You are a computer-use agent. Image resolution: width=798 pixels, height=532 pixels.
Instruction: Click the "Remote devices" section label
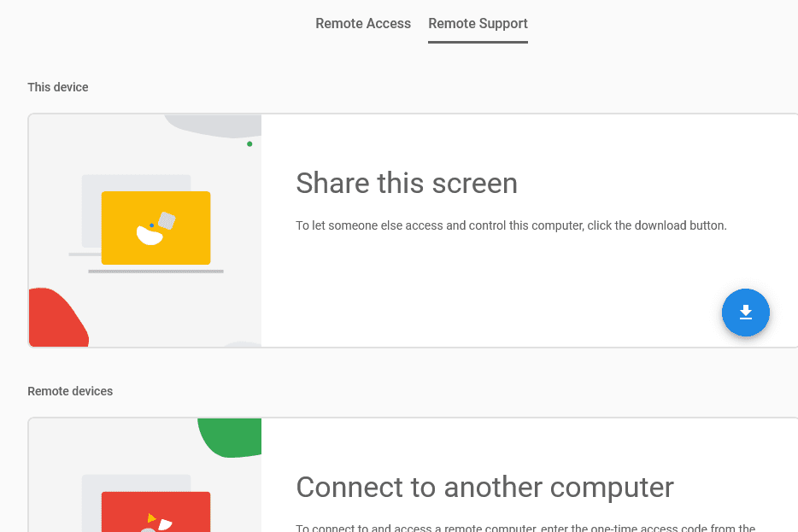(70, 391)
